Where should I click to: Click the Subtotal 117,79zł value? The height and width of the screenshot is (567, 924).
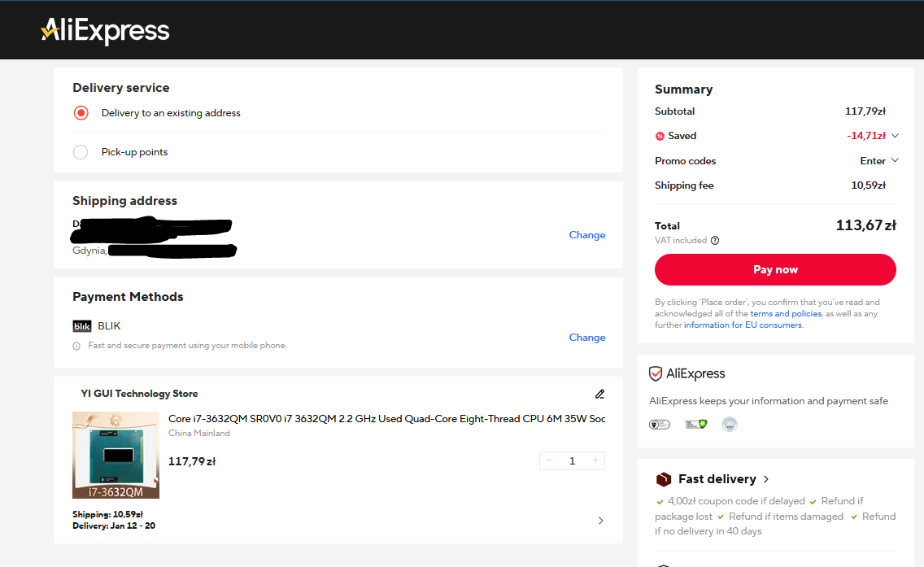point(865,111)
